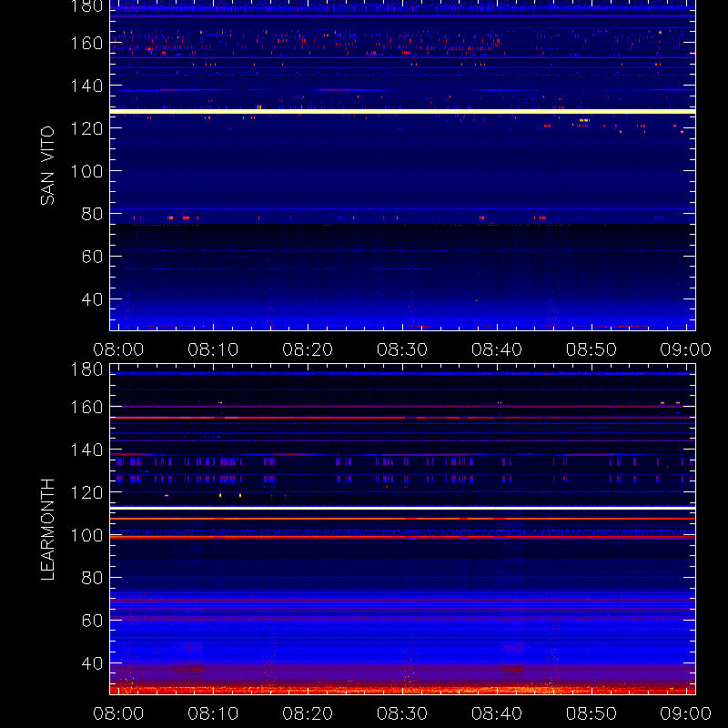Image resolution: width=728 pixels, height=728 pixels.
Task: Click the 08:50 time label under San Vito plot
Action: 591,349
